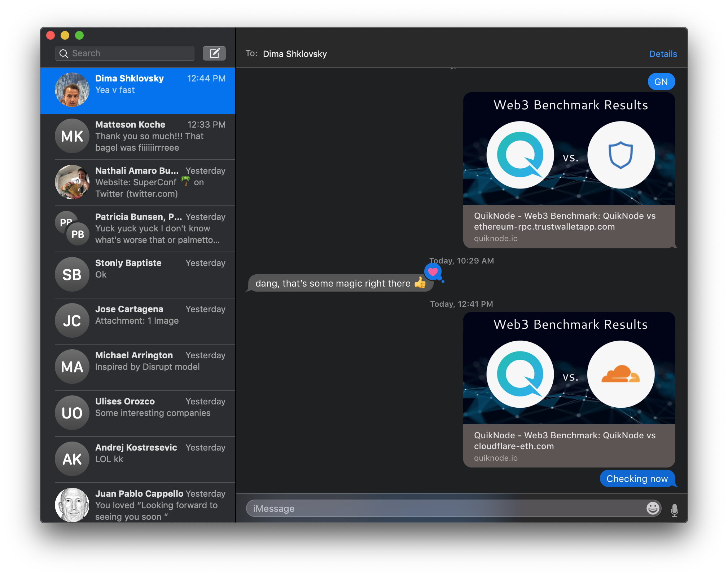Click into the iMessage text field
Screen dimensions: 728x576
point(453,508)
